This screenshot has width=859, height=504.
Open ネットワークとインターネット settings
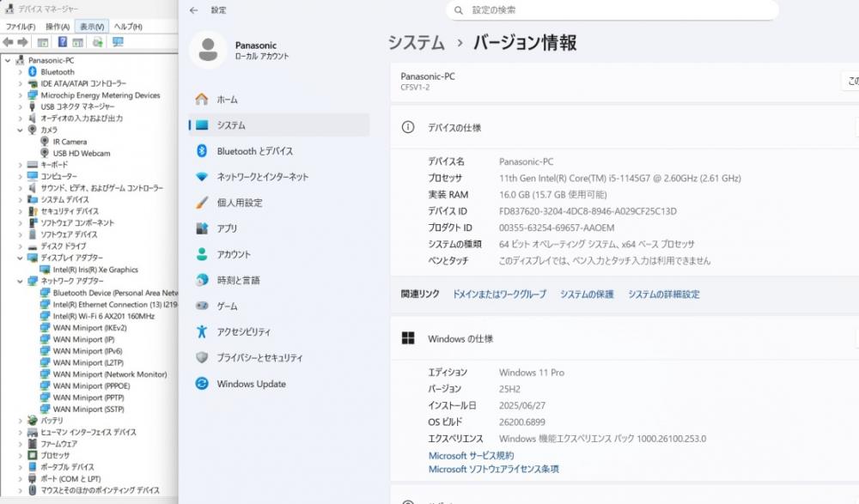(x=279, y=176)
